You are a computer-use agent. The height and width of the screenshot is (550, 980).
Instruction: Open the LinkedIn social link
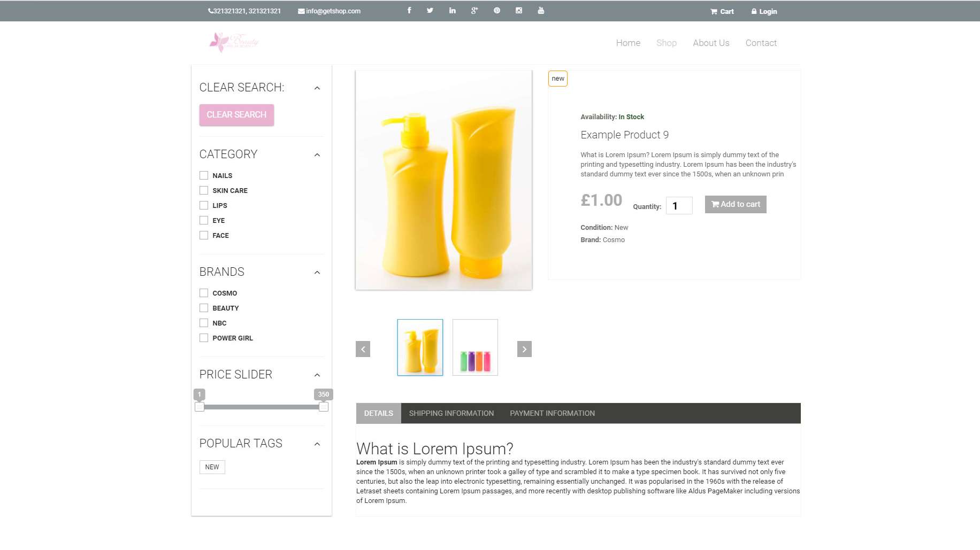pyautogui.click(x=453, y=11)
